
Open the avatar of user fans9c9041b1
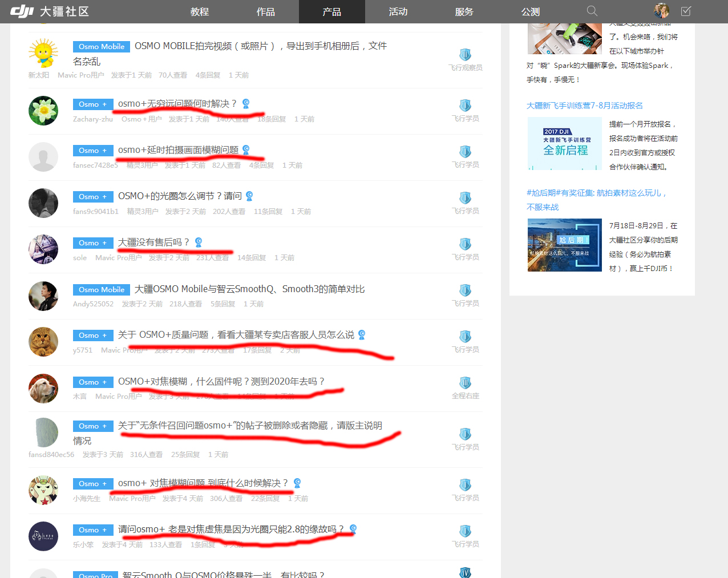(x=43, y=203)
